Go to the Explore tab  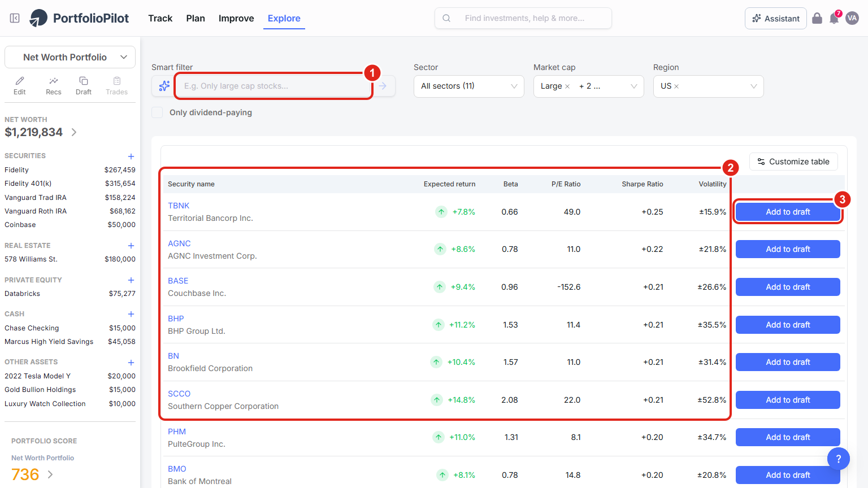(284, 18)
